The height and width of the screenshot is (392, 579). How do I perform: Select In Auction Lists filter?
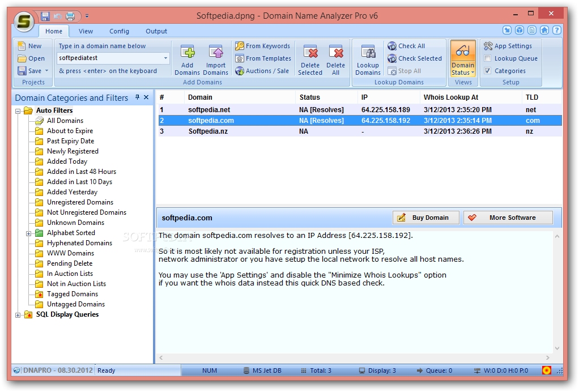click(x=70, y=274)
